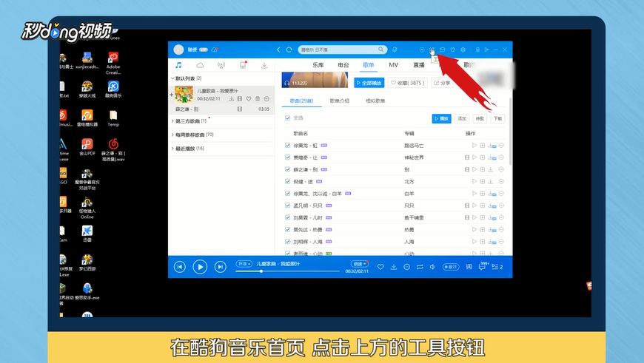This screenshot has width=644, height=363.
Task: Click the voice search microphone icon
Action: 395,50
